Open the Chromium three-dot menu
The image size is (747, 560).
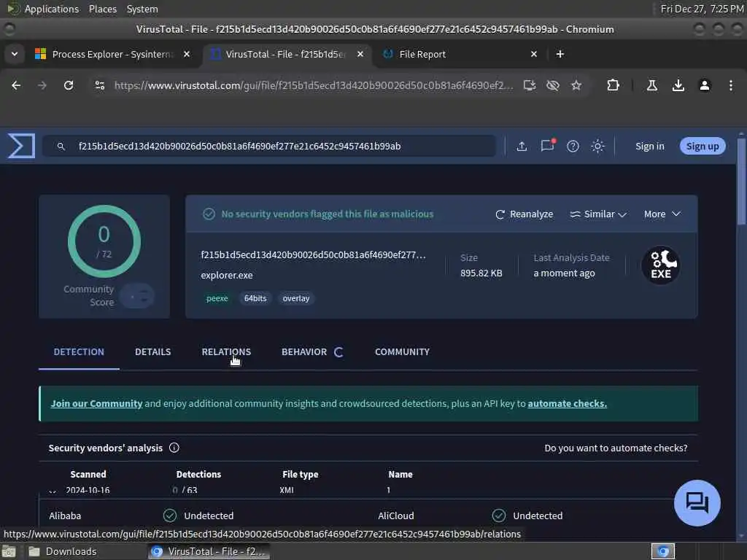click(731, 85)
